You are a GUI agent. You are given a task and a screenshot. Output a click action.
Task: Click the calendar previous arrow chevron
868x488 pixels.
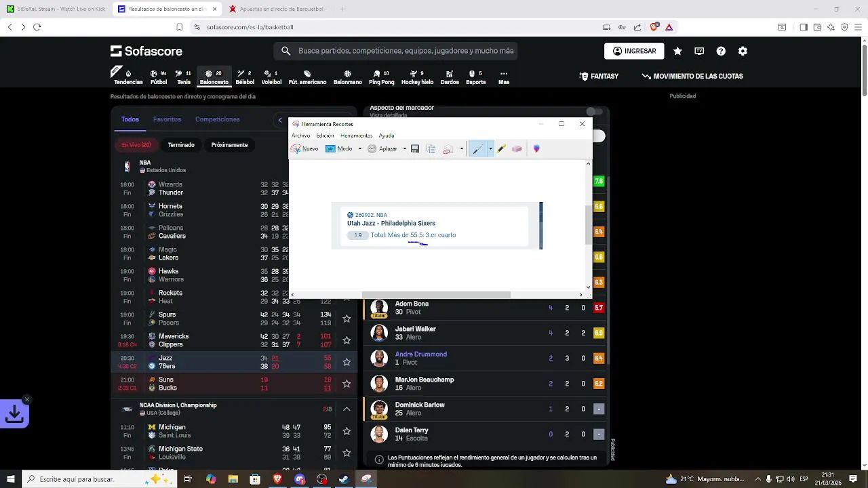pyautogui.click(x=280, y=120)
